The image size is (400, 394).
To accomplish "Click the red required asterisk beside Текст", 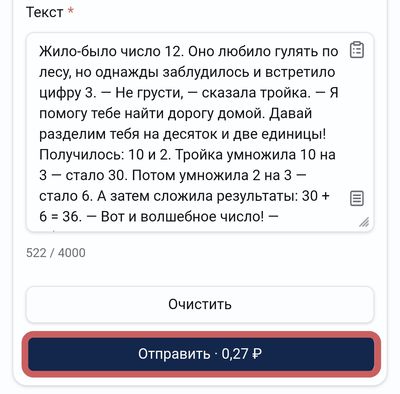I will pos(70,11).
